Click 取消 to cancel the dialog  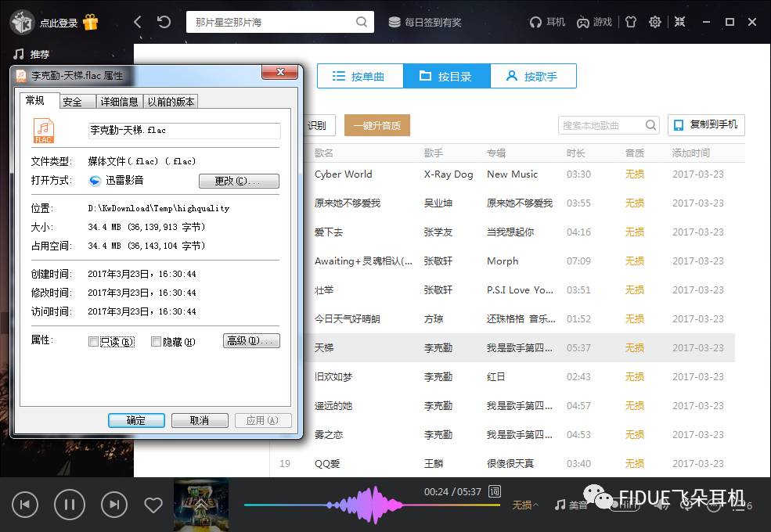(200, 420)
